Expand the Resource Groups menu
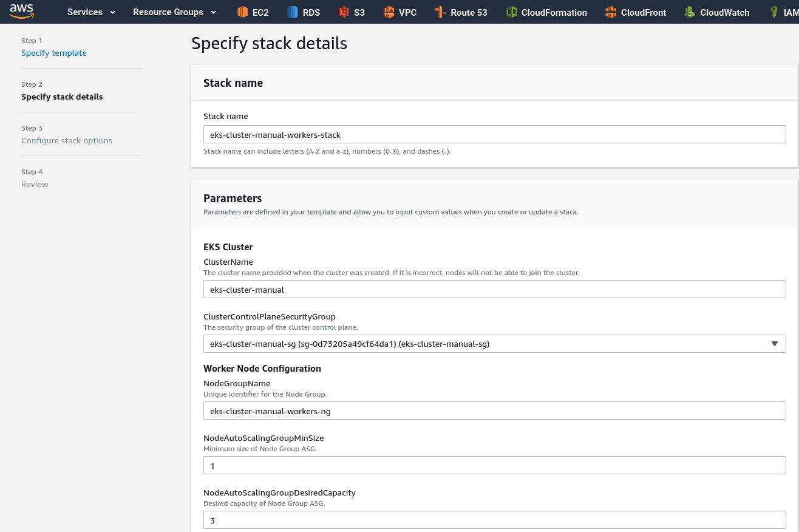Screen dimensions: 799x532 coord(174,12)
